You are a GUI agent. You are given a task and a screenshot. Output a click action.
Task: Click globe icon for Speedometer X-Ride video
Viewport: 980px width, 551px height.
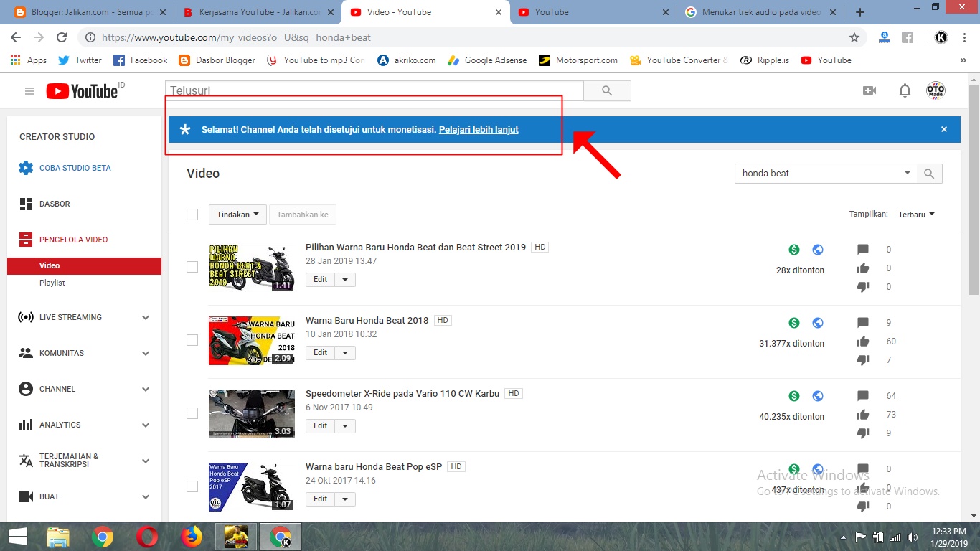point(818,396)
